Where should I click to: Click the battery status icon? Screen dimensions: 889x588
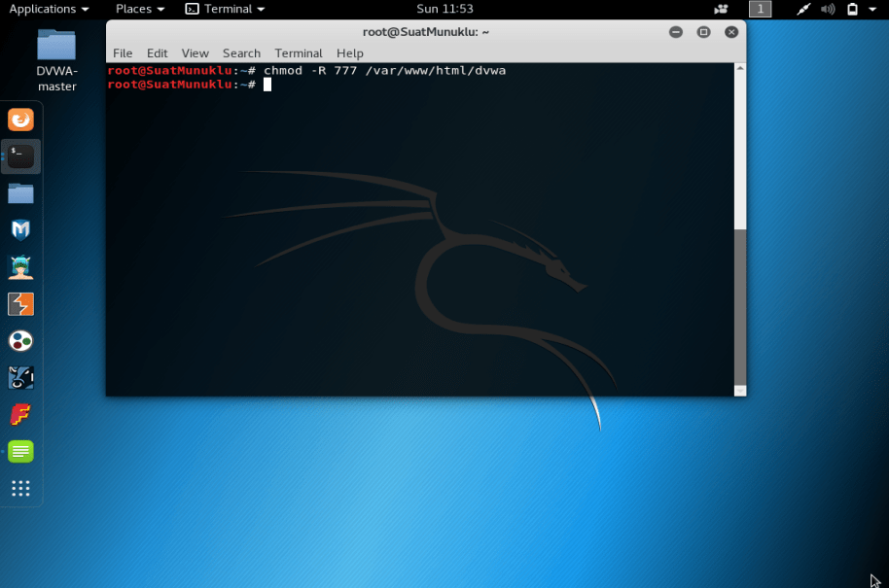point(852,9)
